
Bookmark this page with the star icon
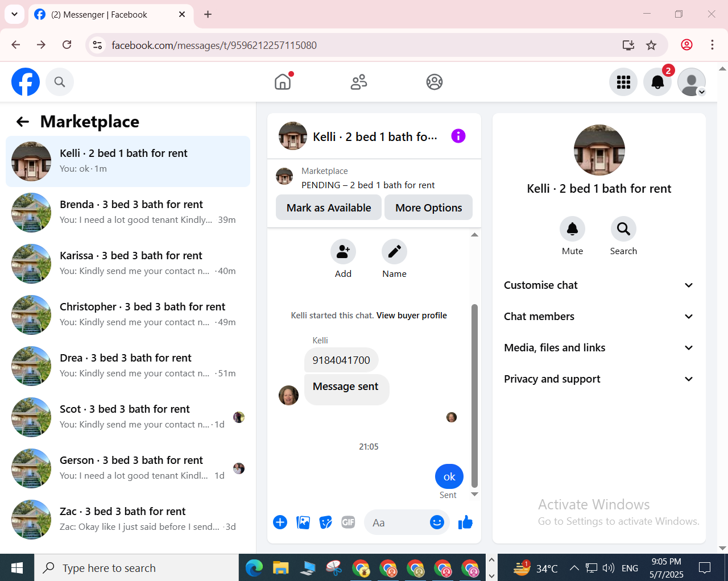click(651, 45)
